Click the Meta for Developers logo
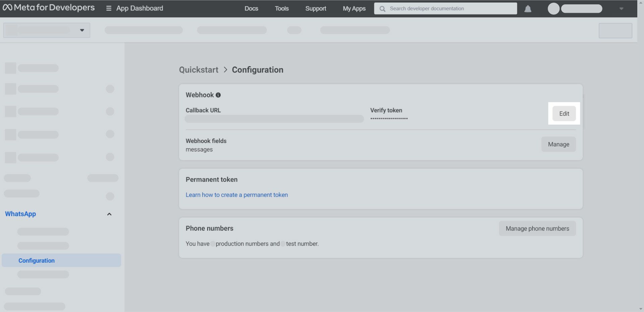Image resolution: width=644 pixels, height=312 pixels. tap(49, 8)
